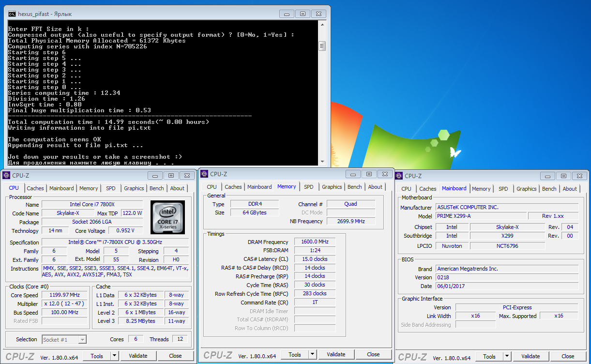The height and width of the screenshot is (364, 591).
Task: Click the Memory Size 64 GBytes value
Action: [x=254, y=212]
